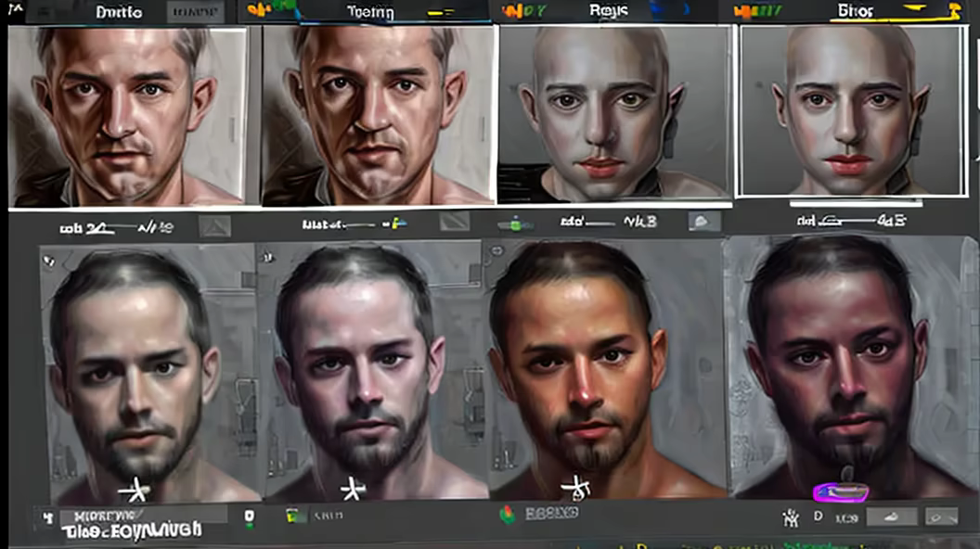This screenshot has height=549, width=980.
Task: Click the gray icon box under third top portrait
Action: pyautogui.click(x=703, y=222)
